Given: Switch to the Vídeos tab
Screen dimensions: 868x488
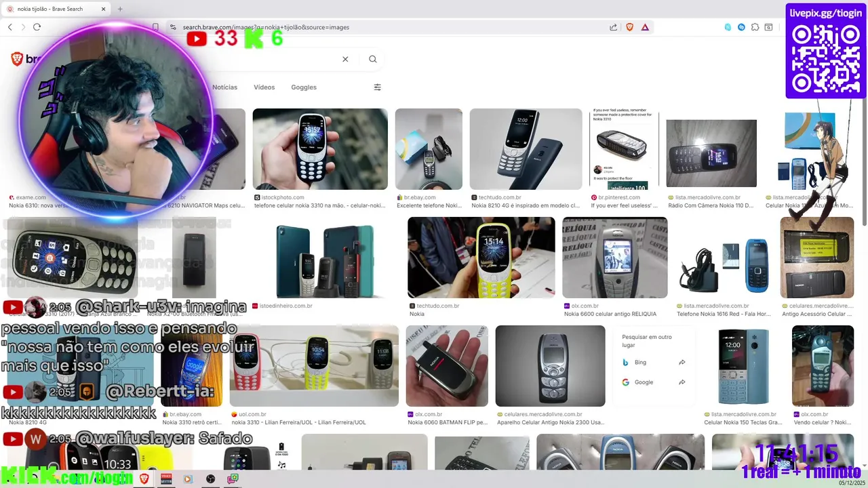Looking at the screenshot, I should tap(264, 87).
